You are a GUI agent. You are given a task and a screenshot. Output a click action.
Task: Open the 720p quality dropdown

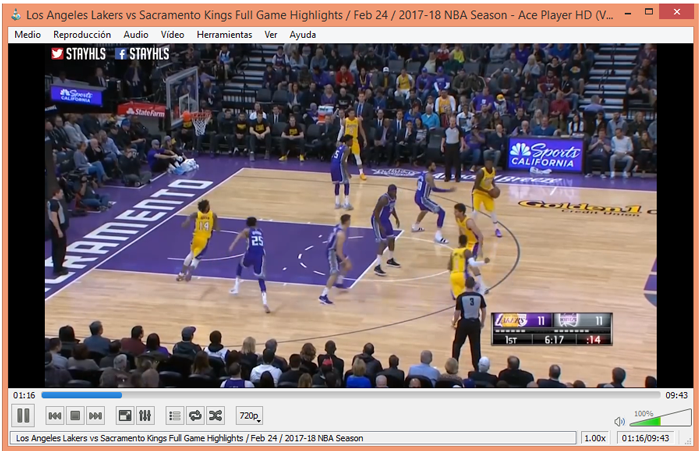coord(249,416)
